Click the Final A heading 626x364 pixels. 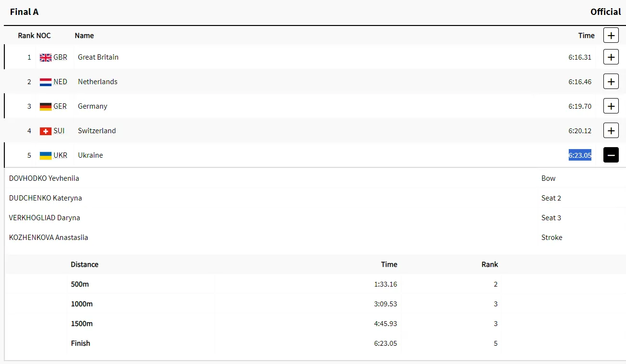(x=24, y=12)
